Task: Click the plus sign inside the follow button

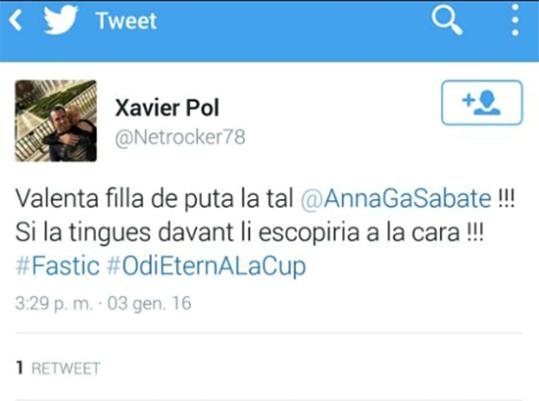Action: [x=468, y=100]
